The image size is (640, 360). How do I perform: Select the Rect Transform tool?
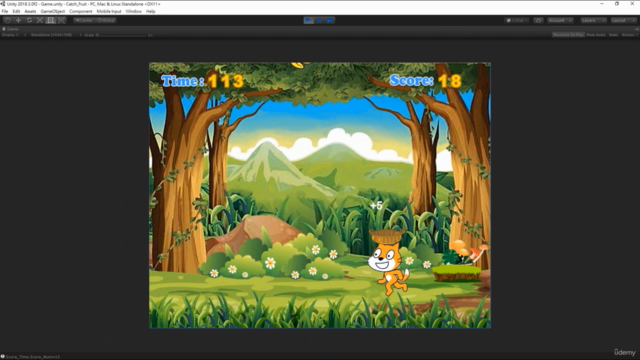click(51, 20)
